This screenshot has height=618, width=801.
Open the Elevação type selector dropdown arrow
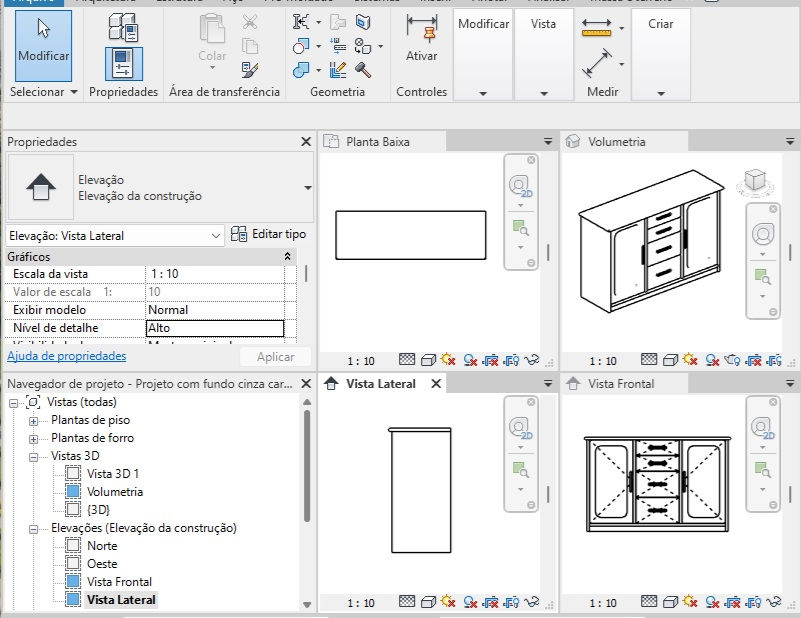(308, 188)
